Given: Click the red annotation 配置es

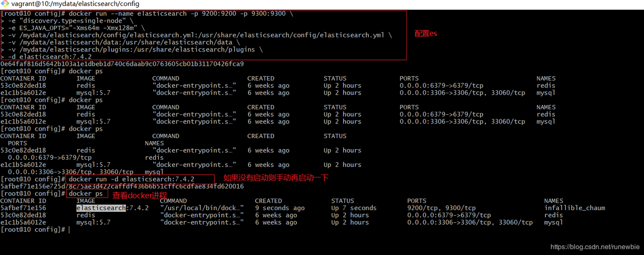Looking at the screenshot, I should [426, 34].
